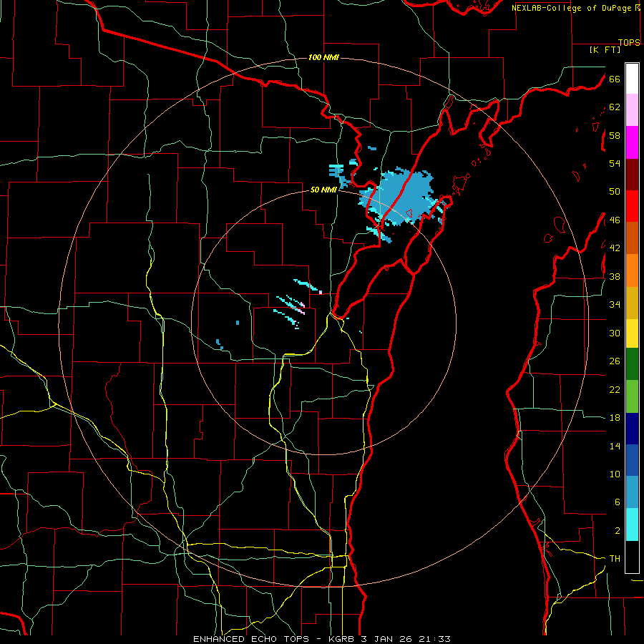Click the "2" legend value
Image resolution: width=644 pixels, height=644 pixels.
coord(617,531)
